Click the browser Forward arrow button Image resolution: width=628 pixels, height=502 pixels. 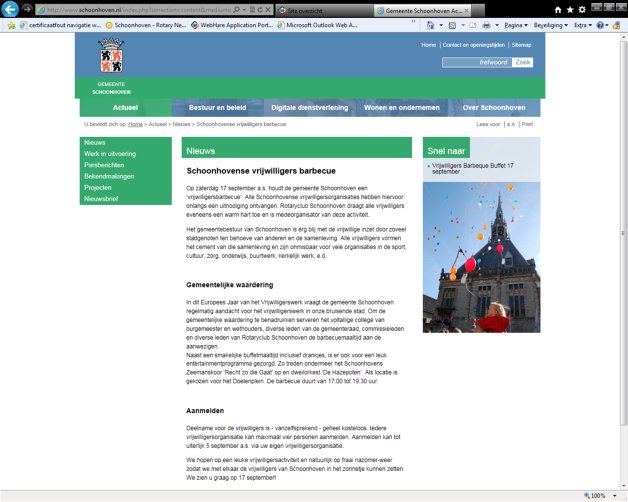click(x=27, y=9)
